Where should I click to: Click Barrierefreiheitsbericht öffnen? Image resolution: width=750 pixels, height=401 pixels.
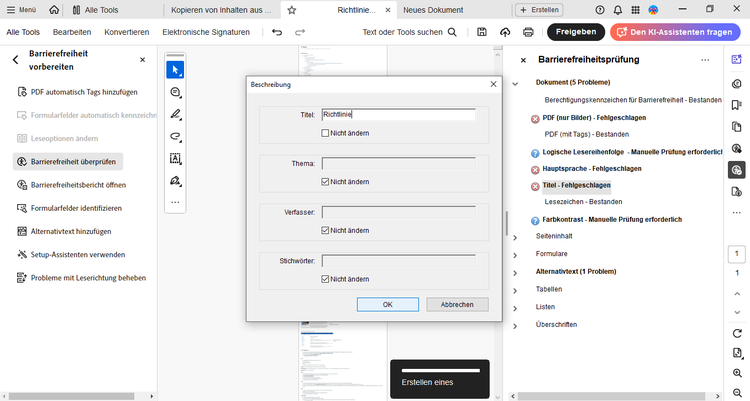pyautogui.click(x=72, y=185)
